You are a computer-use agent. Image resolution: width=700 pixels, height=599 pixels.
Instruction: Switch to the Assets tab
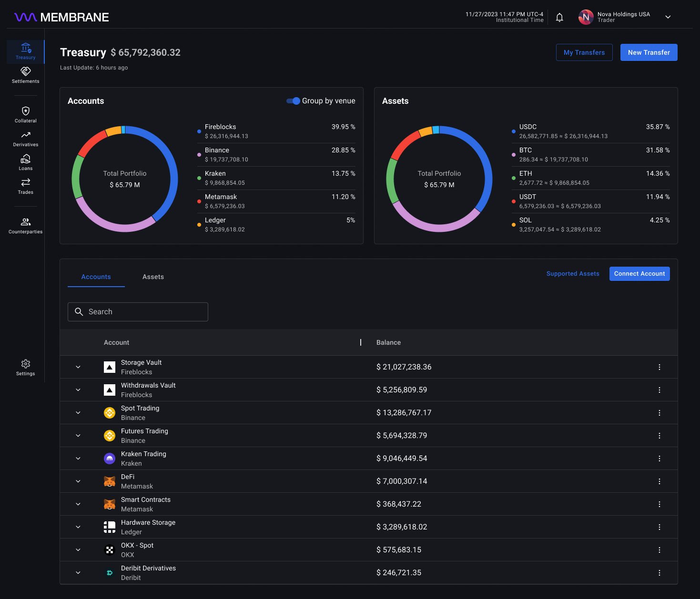152,277
